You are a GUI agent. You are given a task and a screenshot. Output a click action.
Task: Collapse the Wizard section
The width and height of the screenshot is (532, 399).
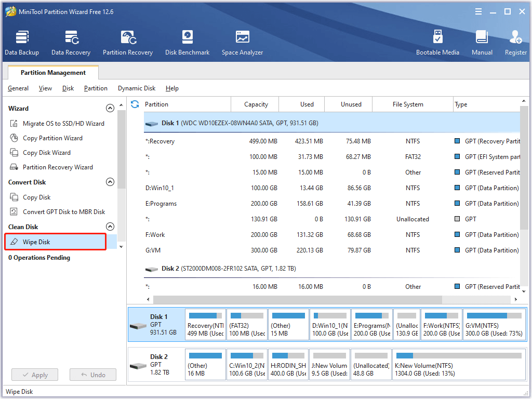click(x=110, y=108)
